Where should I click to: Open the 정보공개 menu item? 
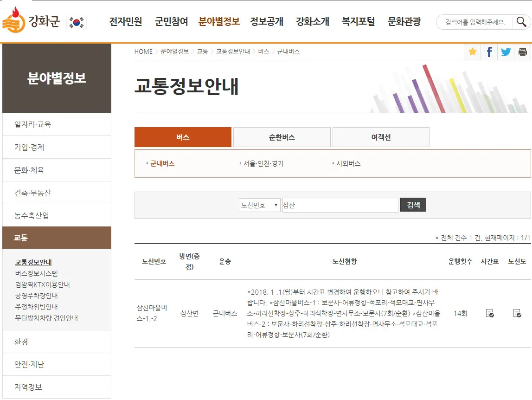click(266, 21)
